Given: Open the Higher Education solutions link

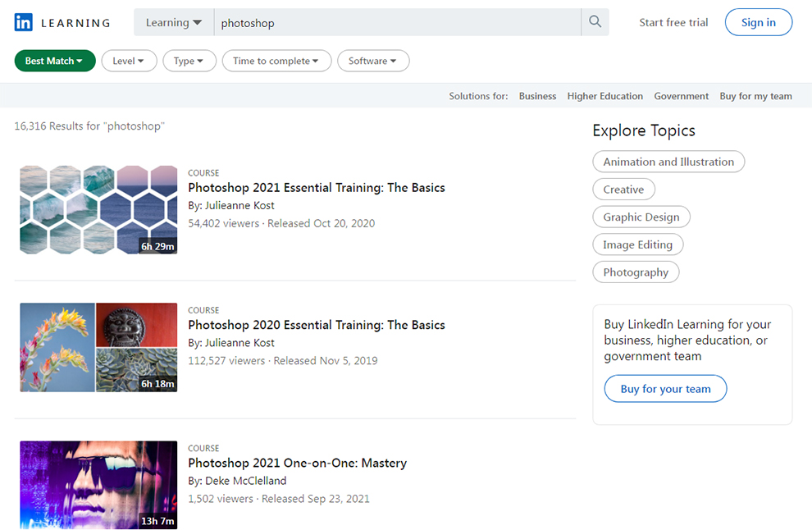Looking at the screenshot, I should [x=604, y=96].
